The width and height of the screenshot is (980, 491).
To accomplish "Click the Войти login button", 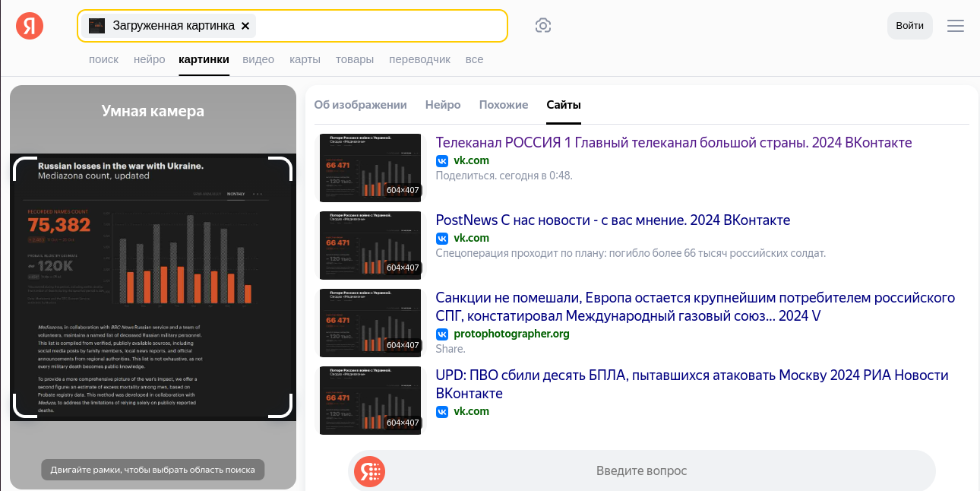I will pos(910,26).
